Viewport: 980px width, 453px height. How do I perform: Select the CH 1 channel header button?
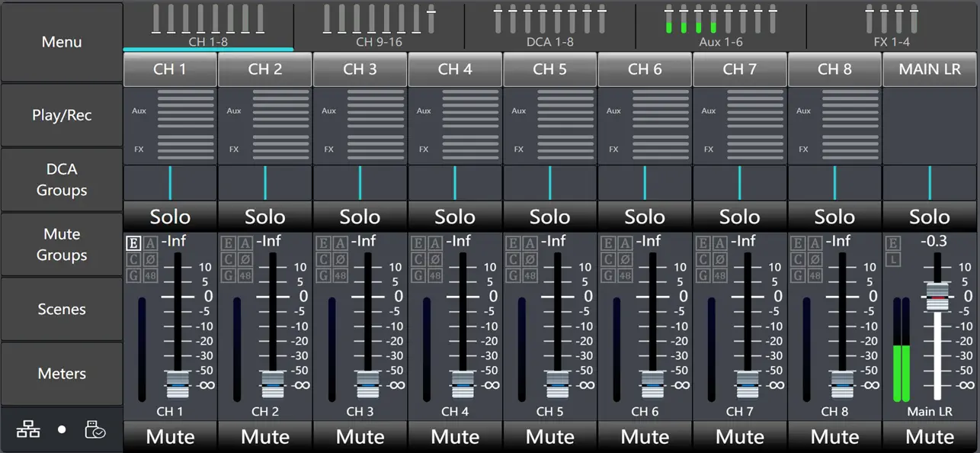click(x=170, y=69)
